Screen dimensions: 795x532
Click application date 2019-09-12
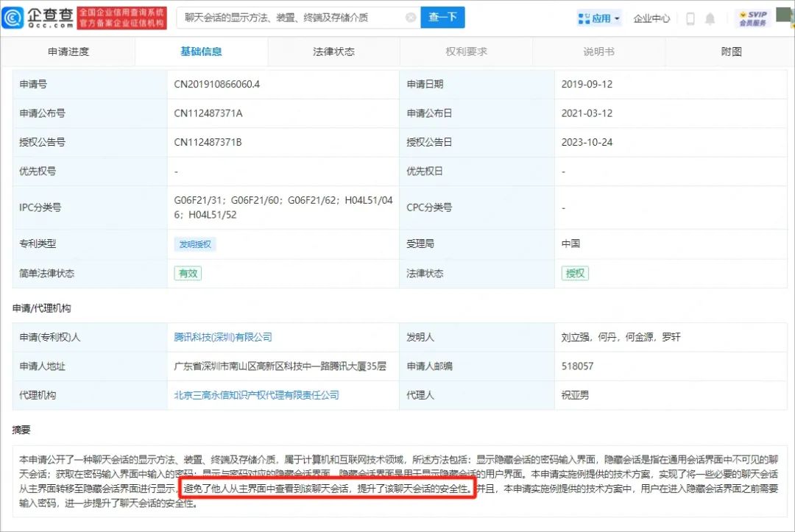click(x=587, y=85)
